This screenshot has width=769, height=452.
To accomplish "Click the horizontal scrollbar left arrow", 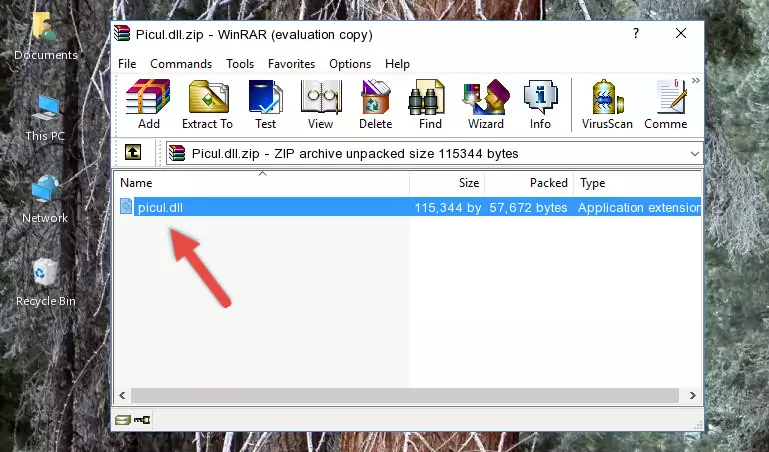I will (122, 395).
